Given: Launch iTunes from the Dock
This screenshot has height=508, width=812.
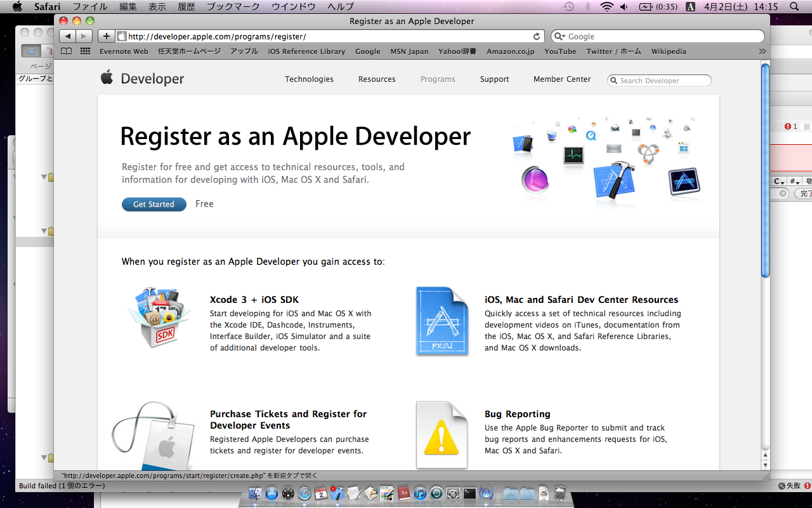Looking at the screenshot, I should click(x=420, y=493).
